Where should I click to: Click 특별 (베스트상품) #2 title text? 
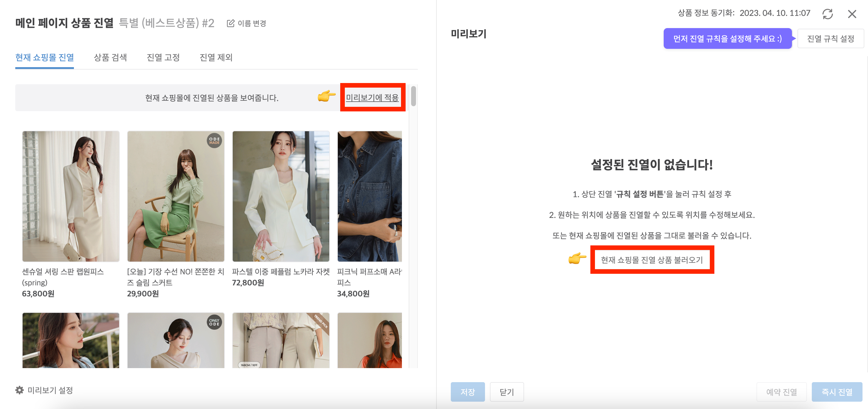pyautogui.click(x=166, y=23)
